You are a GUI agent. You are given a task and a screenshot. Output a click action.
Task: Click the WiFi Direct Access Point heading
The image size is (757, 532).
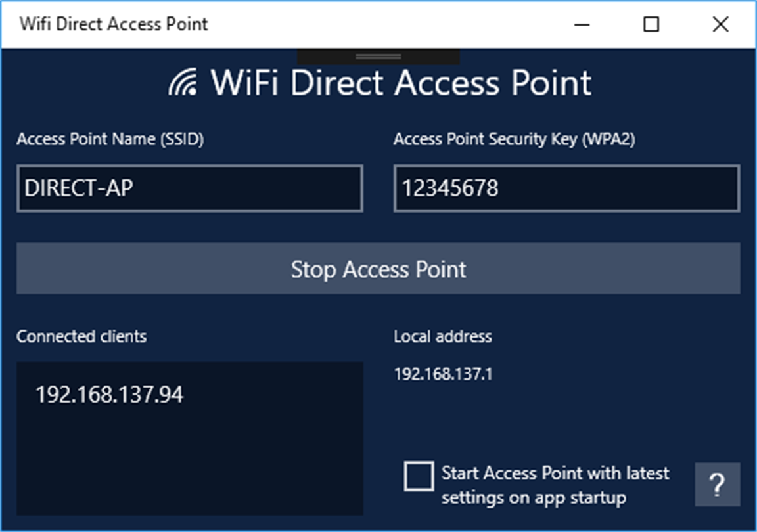point(401,83)
